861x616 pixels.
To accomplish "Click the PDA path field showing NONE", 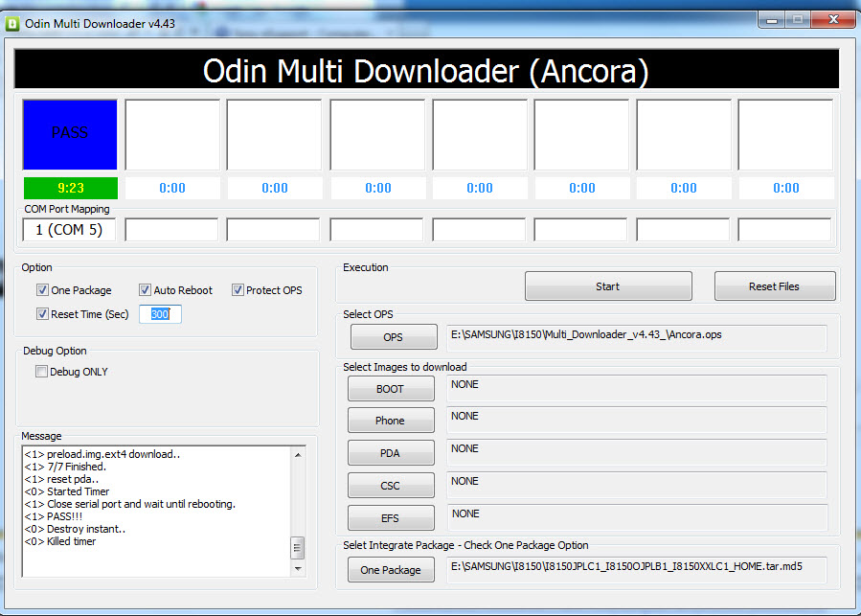I will click(637, 453).
